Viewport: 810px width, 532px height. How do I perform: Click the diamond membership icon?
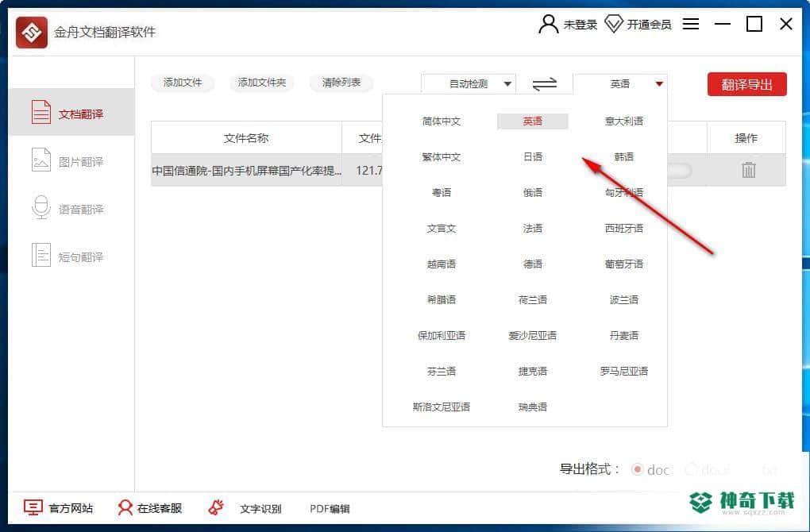613,24
